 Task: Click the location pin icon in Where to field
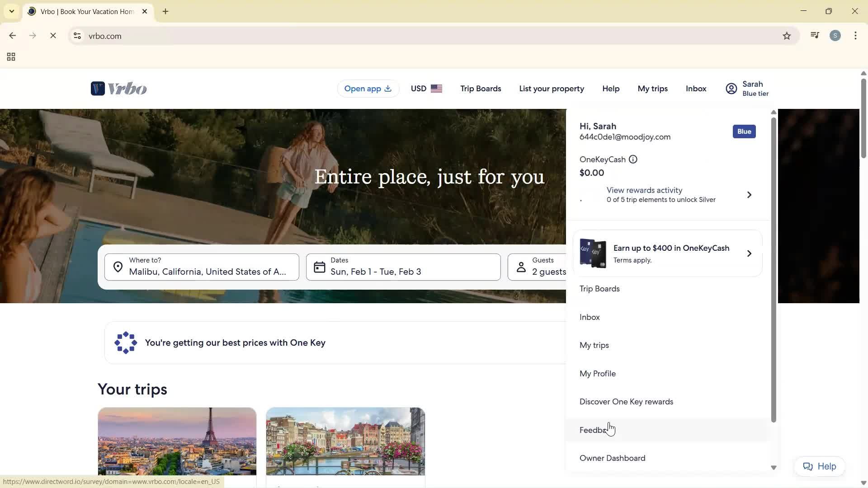tap(118, 267)
